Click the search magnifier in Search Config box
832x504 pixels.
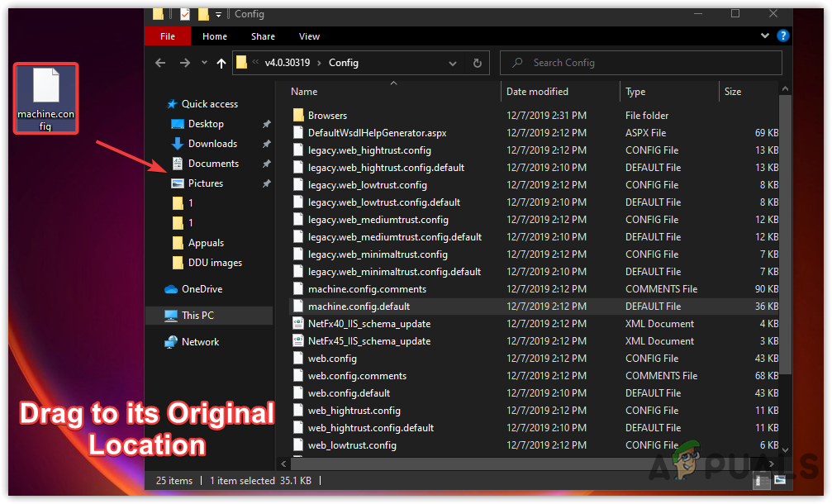516,62
